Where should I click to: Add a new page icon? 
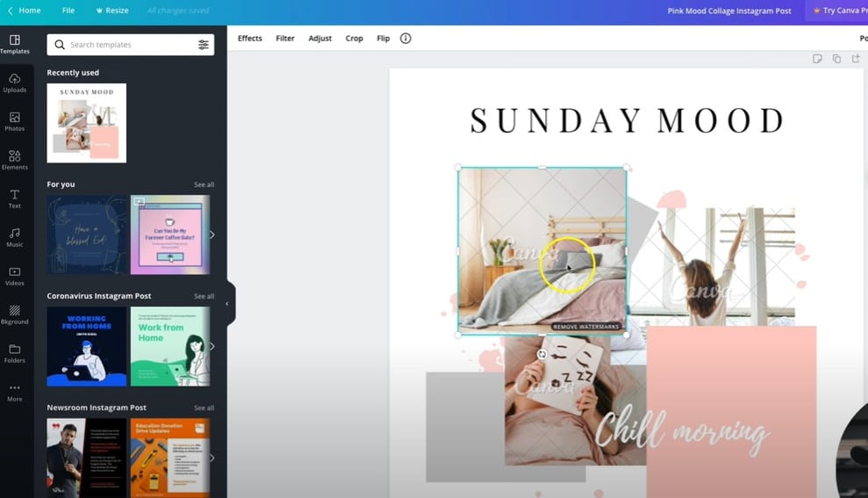point(856,59)
